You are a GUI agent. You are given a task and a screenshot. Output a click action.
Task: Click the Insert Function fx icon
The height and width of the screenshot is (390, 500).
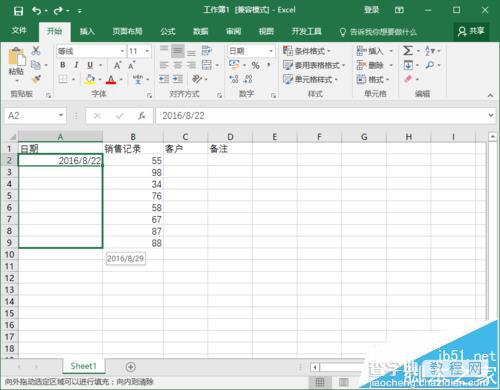[142, 116]
